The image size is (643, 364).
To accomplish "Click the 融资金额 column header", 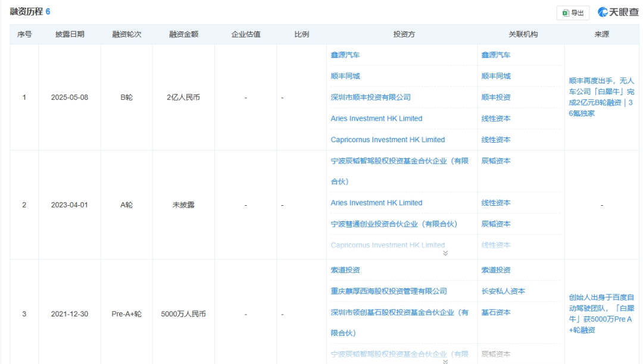I will click(x=184, y=34).
